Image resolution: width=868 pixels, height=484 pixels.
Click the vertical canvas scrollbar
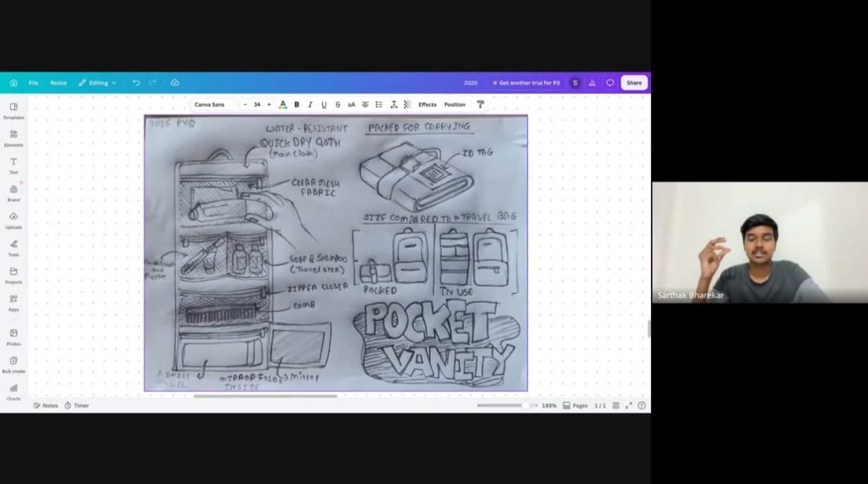[x=648, y=328]
